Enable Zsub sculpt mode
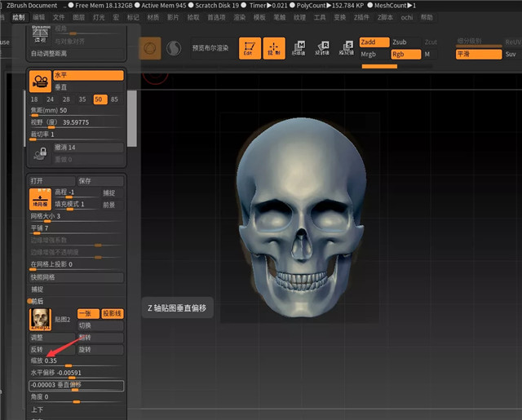522x420 pixels. 405,42
